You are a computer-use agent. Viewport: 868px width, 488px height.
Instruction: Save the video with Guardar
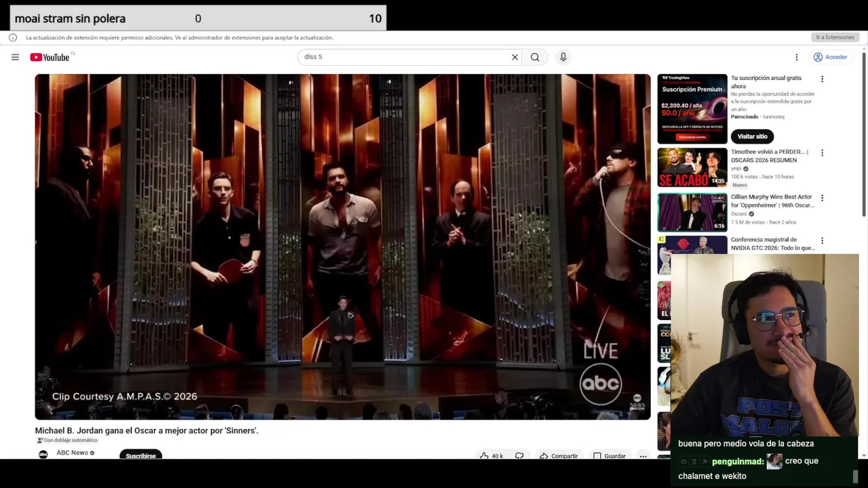coord(610,455)
